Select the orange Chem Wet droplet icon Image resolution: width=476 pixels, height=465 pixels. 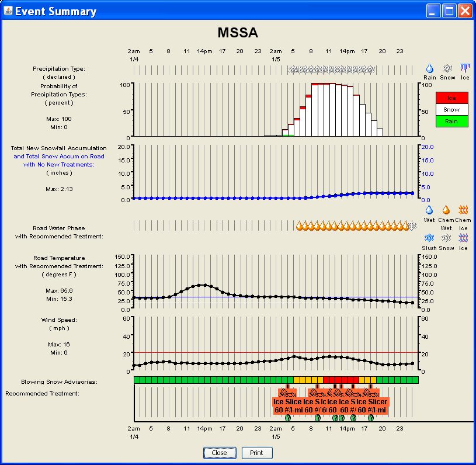coord(446,210)
